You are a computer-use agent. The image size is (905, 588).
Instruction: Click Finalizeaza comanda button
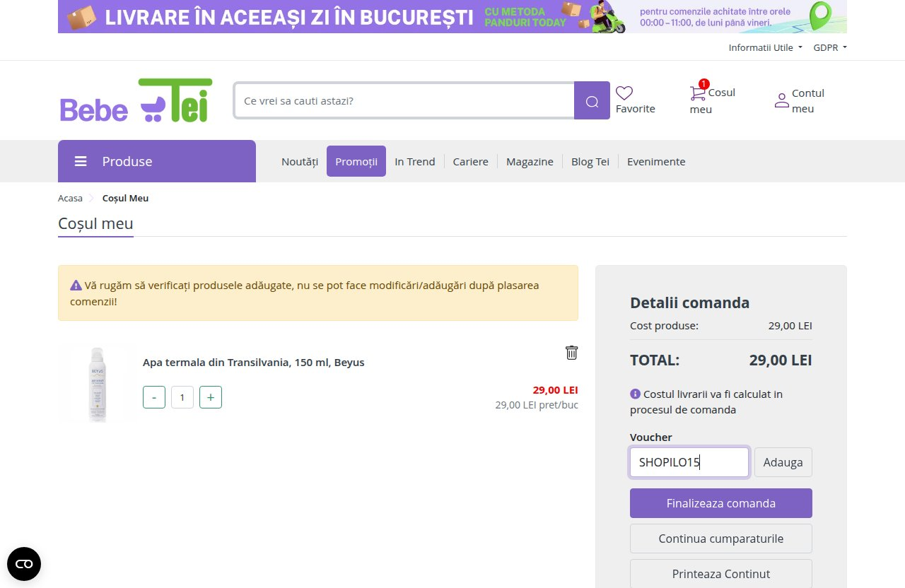[721, 503]
